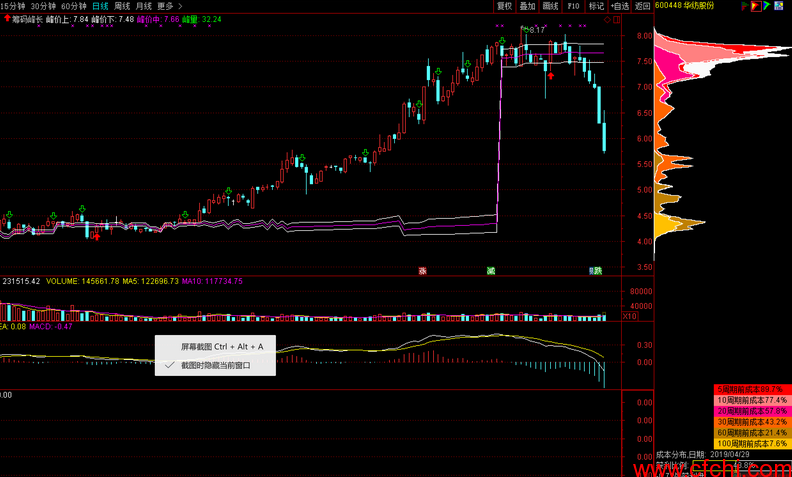Click the 减 marker at chart bottom
Image resolution: width=792 pixels, height=477 pixels.
pos(490,271)
